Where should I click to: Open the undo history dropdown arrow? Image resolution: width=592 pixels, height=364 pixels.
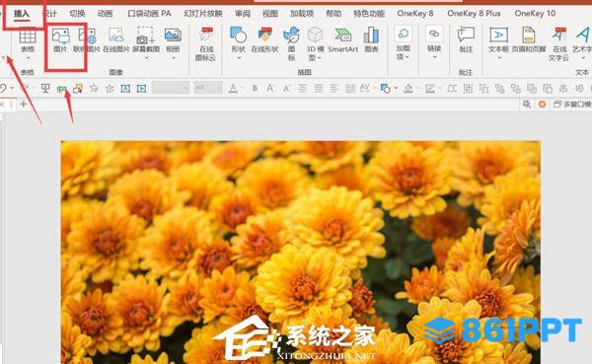tap(12, 89)
